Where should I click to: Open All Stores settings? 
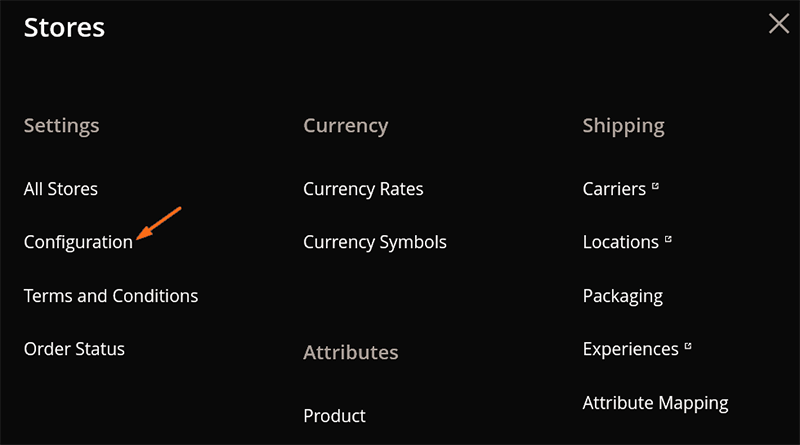[x=61, y=189]
